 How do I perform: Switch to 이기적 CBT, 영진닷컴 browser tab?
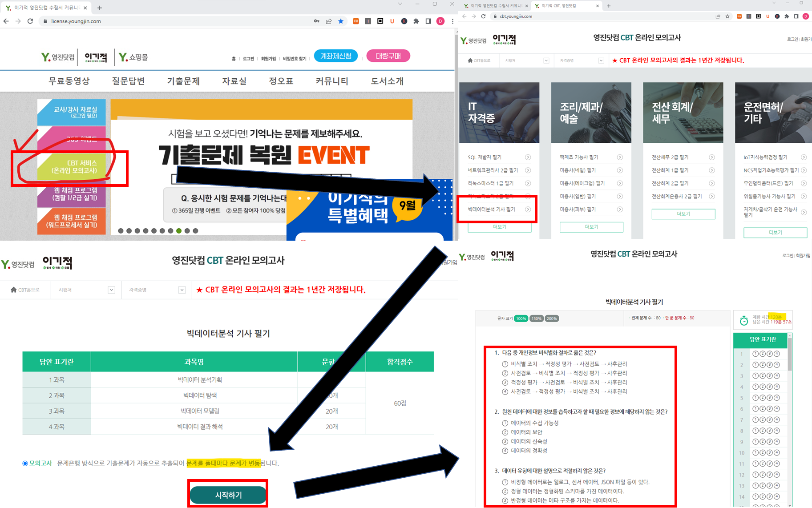(x=566, y=6)
